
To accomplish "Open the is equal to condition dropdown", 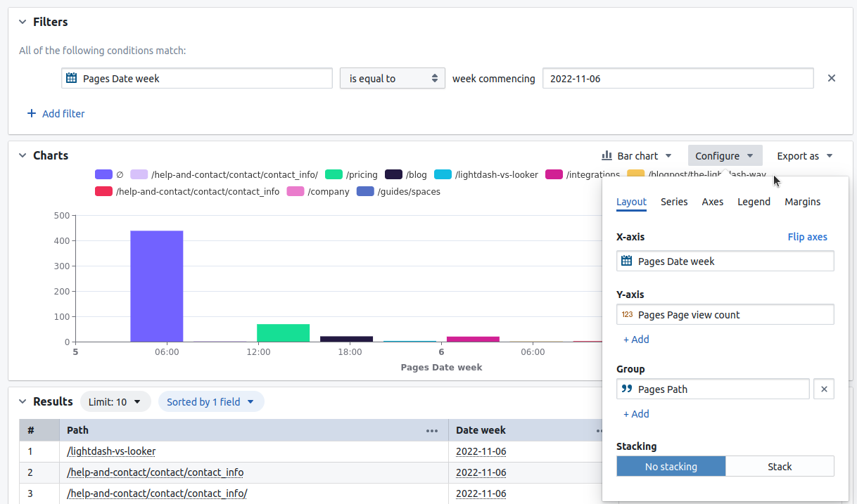I will [392, 78].
